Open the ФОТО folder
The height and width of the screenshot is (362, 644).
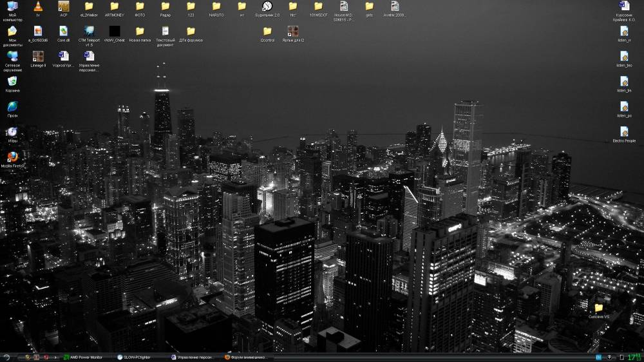point(140,6)
